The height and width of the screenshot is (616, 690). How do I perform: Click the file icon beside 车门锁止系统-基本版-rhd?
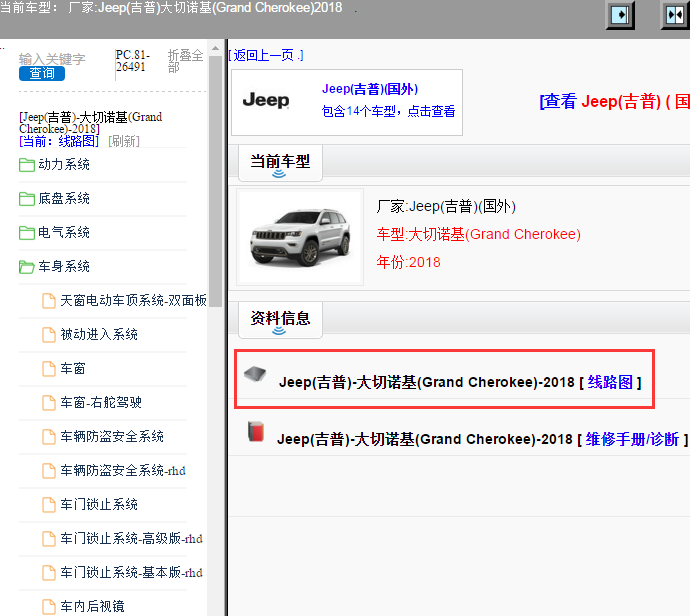tap(49, 573)
